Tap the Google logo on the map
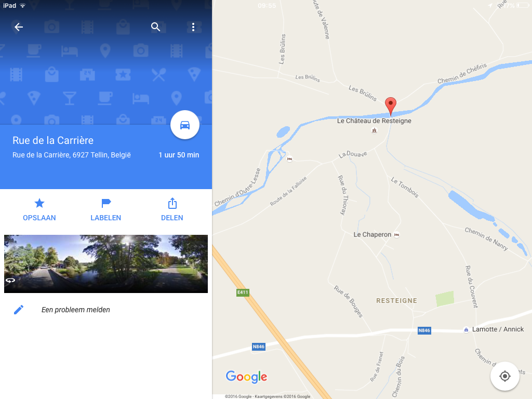 coord(246,377)
